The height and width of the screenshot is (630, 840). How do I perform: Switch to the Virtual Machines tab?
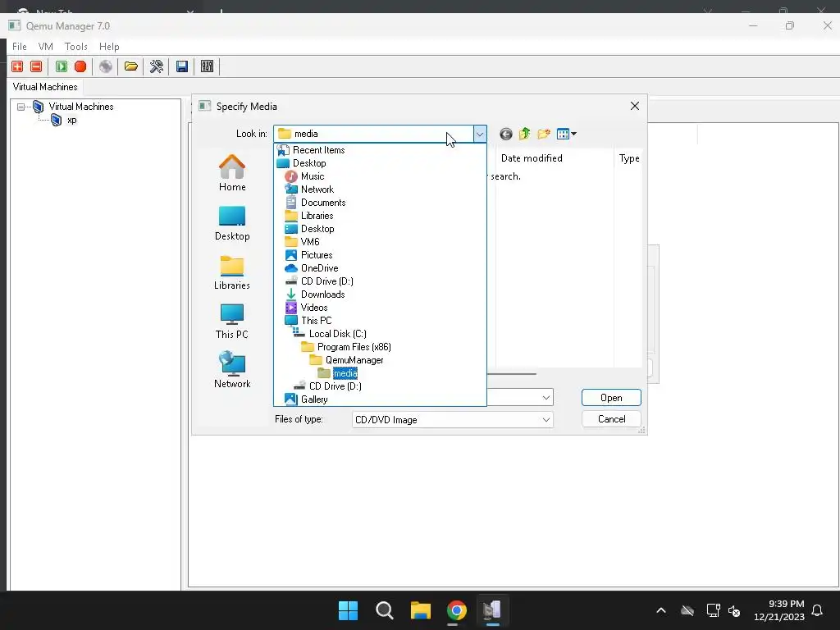point(45,87)
